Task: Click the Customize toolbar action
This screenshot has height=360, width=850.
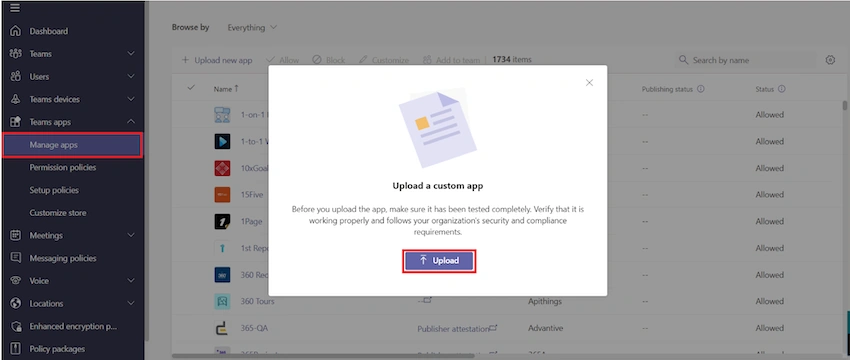Action: (x=384, y=60)
